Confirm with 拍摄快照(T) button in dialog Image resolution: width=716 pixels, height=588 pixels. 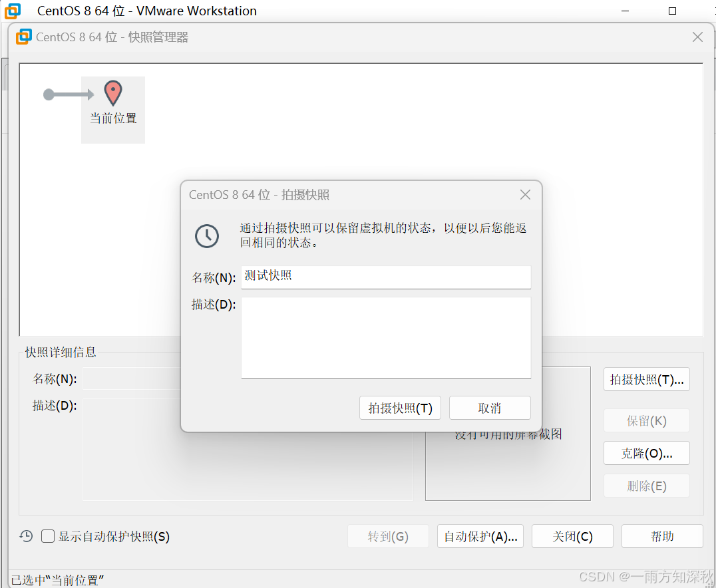[x=400, y=408]
